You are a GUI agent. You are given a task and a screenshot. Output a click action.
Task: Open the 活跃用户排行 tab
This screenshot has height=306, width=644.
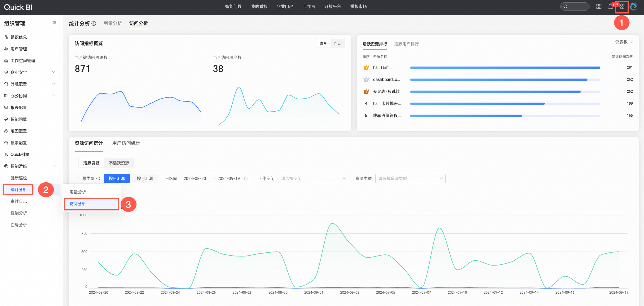[406, 44]
